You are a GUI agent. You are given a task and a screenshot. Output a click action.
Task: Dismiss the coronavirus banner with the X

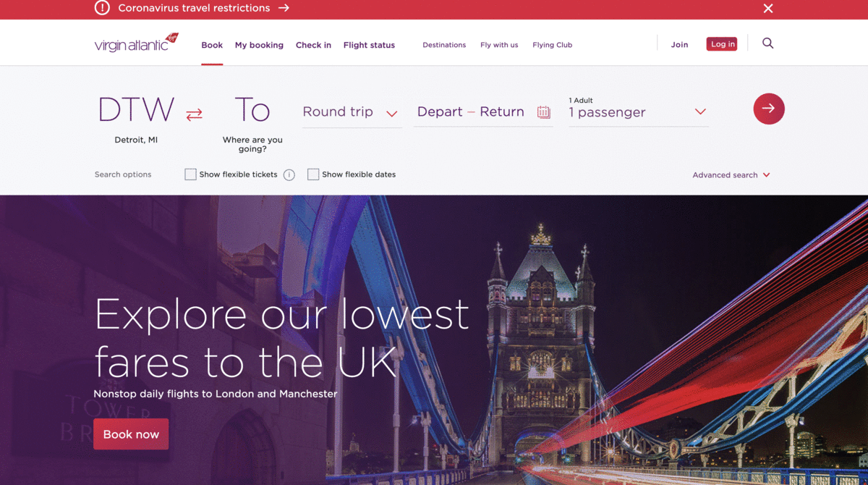pyautogui.click(x=768, y=8)
